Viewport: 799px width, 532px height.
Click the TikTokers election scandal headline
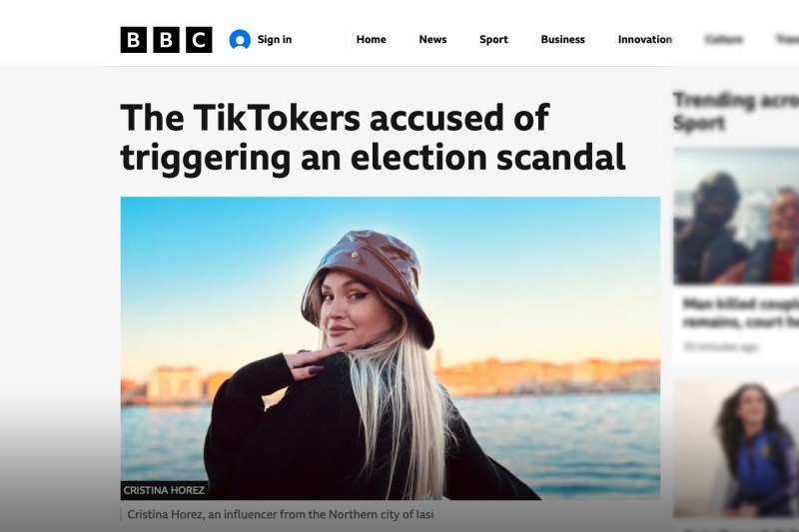click(x=373, y=137)
